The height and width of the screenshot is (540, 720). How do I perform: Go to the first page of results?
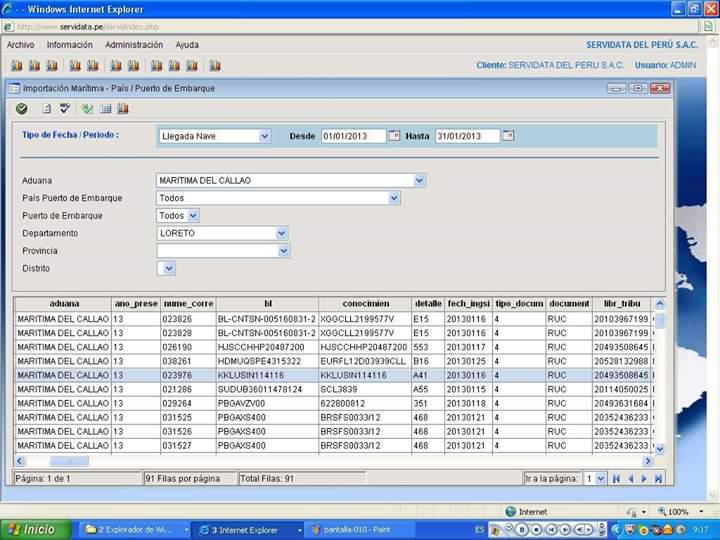tap(616, 479)
